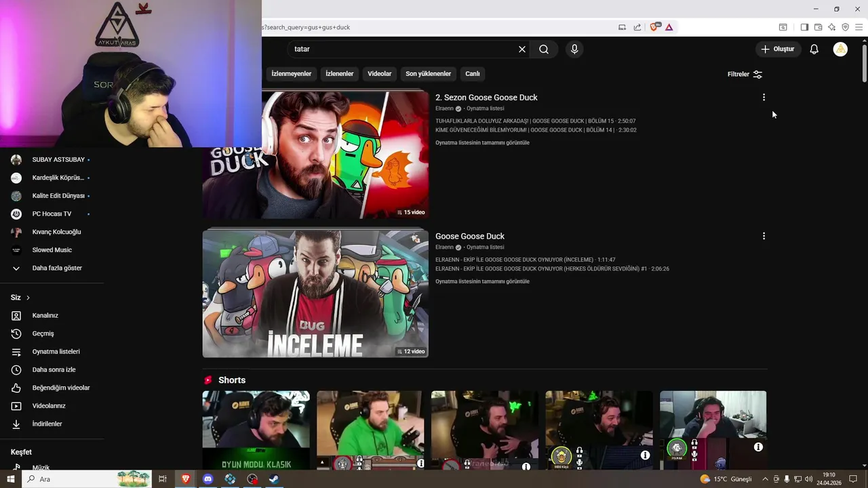Start voice search with the microphone icon
Viewport: 868px width, 488px height.
pyautogui.click(x=574, y=49)
